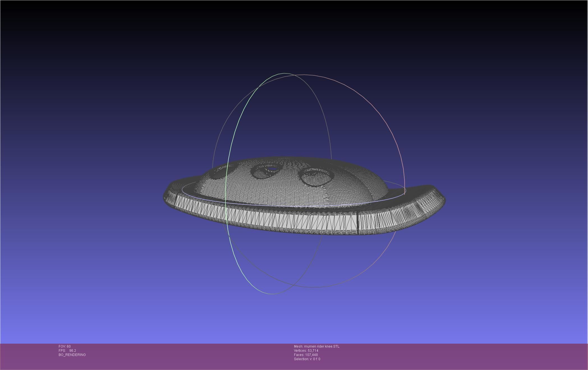This screenshot has width=588, height=370.
Task: Click the Vertices count text
Action: point(306,351)
